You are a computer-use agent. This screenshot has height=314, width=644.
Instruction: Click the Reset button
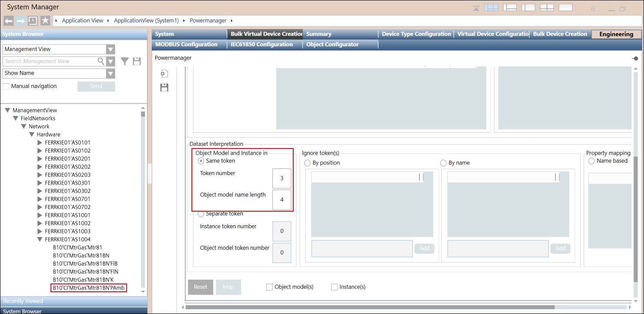200,287
